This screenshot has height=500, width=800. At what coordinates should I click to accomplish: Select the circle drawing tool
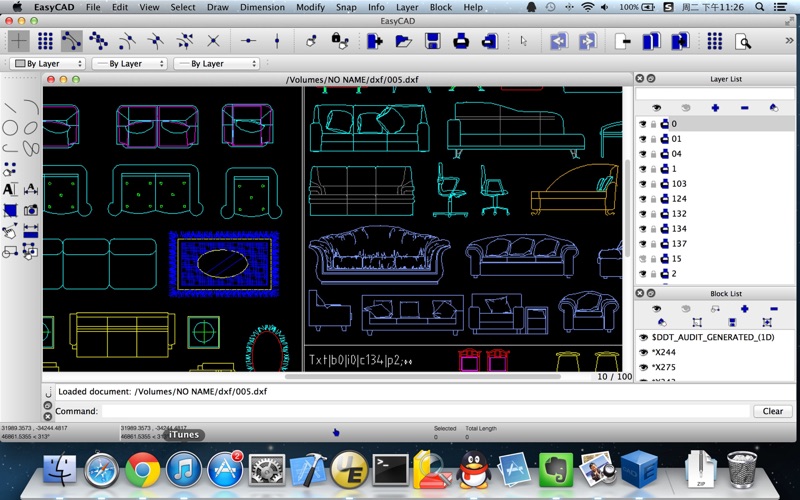click(10, 128)
